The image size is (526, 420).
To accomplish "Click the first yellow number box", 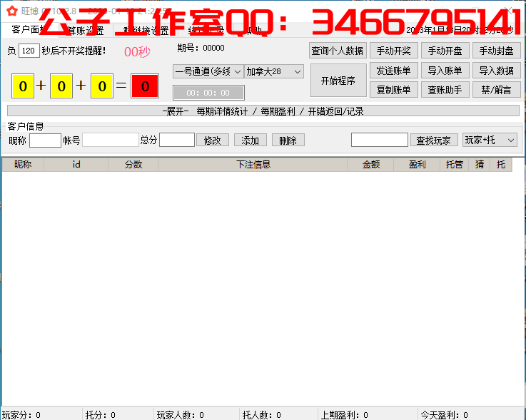I will coord(23,86).
